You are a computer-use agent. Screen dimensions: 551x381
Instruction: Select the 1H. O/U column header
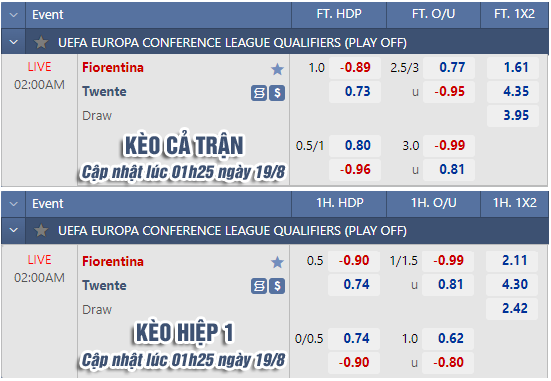(x=434, y=203)
